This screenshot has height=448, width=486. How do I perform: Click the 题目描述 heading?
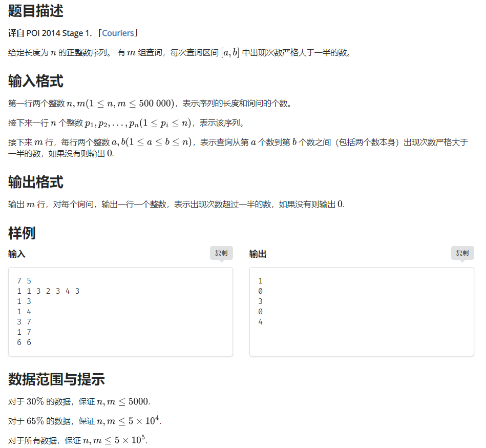[x=35, y=11]
